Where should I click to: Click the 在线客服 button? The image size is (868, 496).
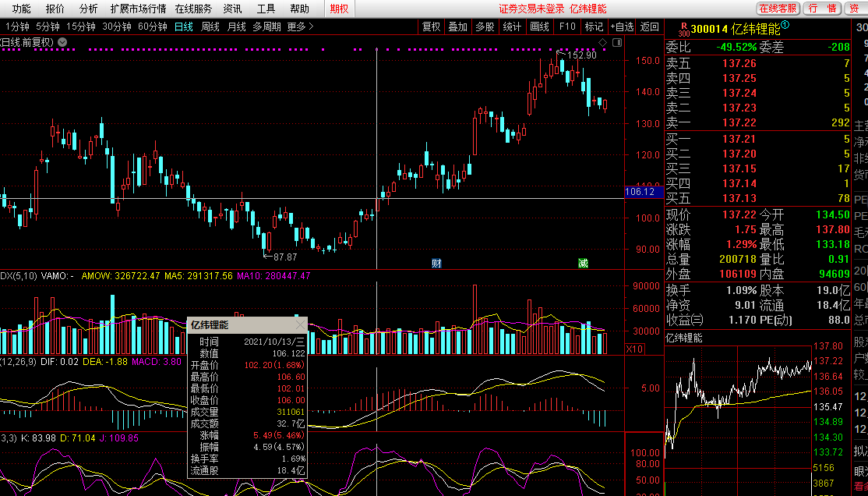[x=778, y=9]
